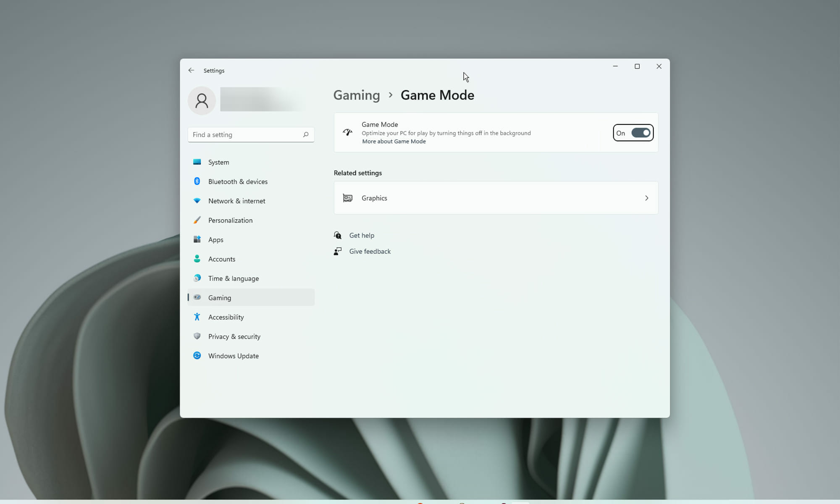Maximize the Settings window

click(637, 66)
